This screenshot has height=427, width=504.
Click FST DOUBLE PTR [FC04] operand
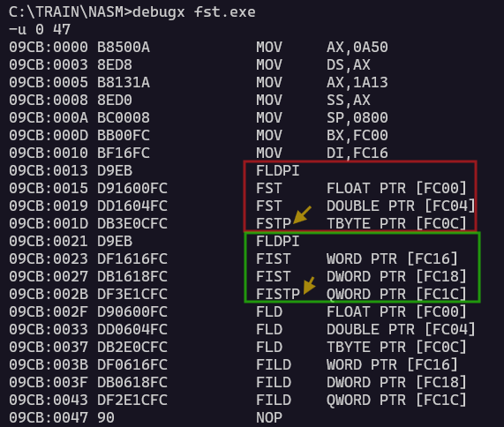401,206
